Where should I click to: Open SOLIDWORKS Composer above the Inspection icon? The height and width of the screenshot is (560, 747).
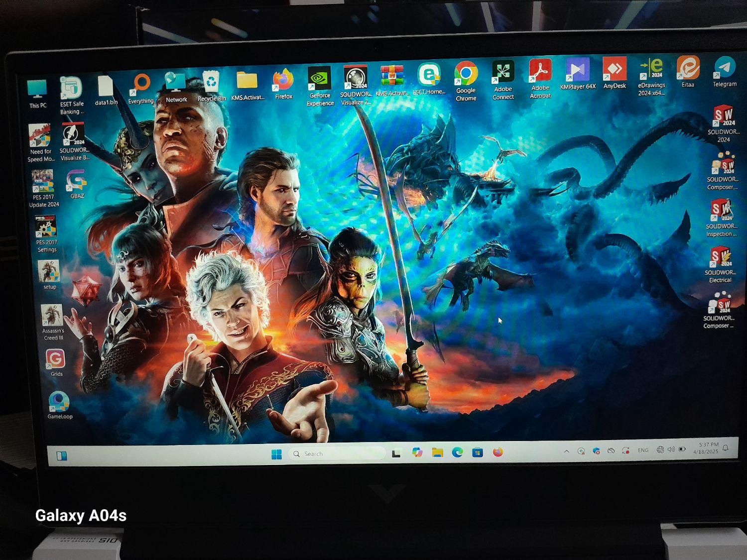tap(723, 172)
